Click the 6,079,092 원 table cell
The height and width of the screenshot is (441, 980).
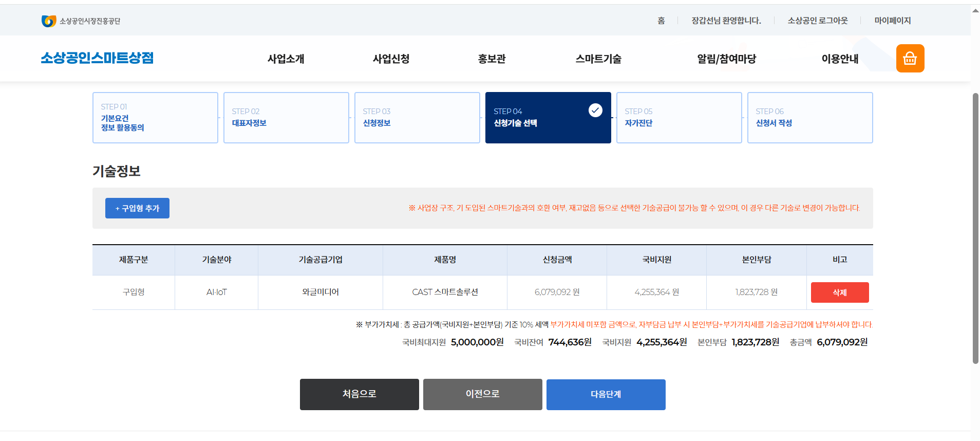pos(557,292)
